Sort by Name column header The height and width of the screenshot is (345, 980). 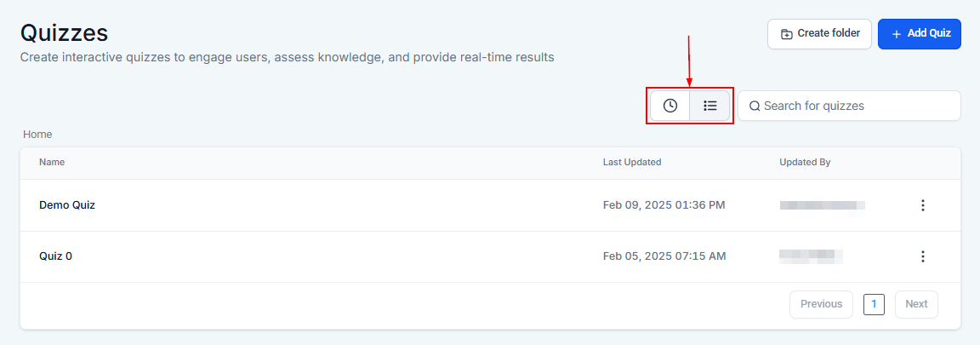[x=52, y=162]
